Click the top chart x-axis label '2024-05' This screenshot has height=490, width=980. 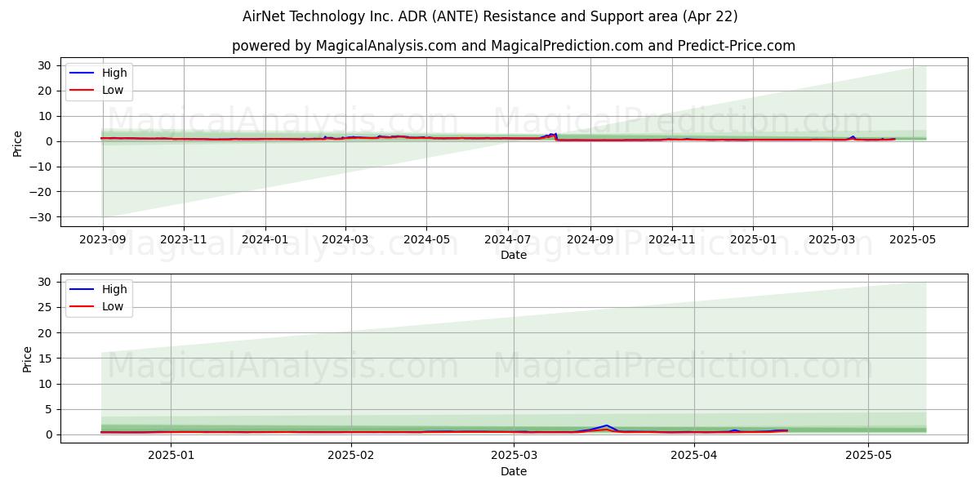click(x=426, y=241)
